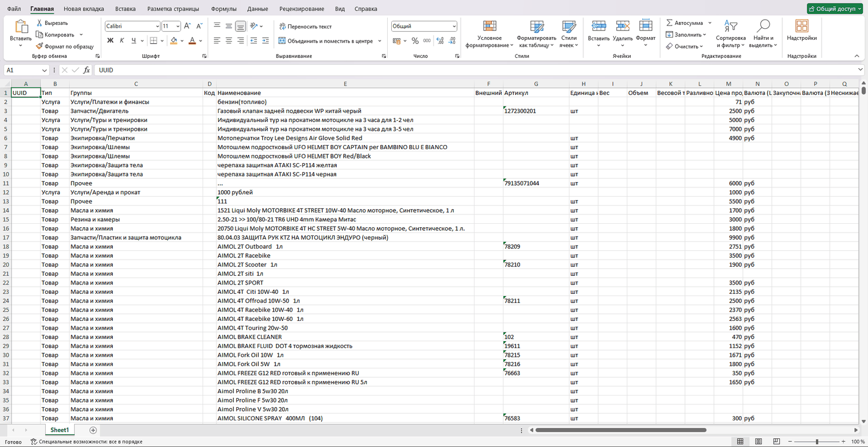
Task: Switch to the Рецензирование tab
Action: (302, 9)
